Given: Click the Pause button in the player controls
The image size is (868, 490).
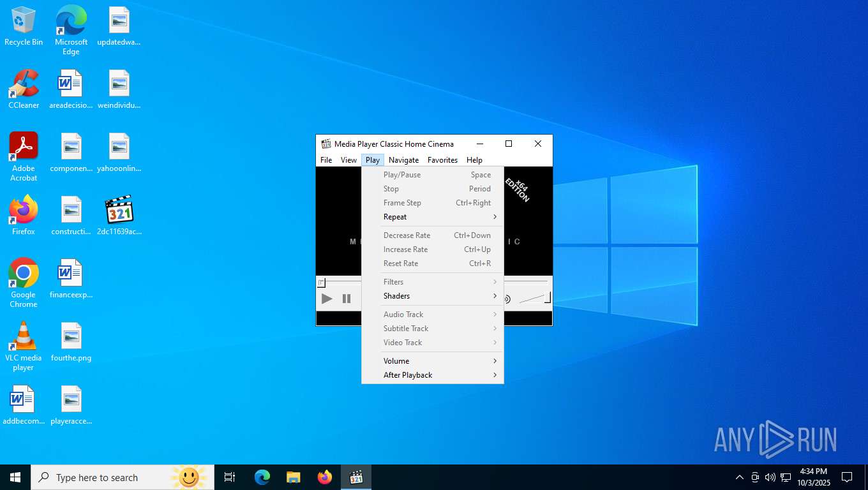Looking at the screenshot, I should 347,299.
